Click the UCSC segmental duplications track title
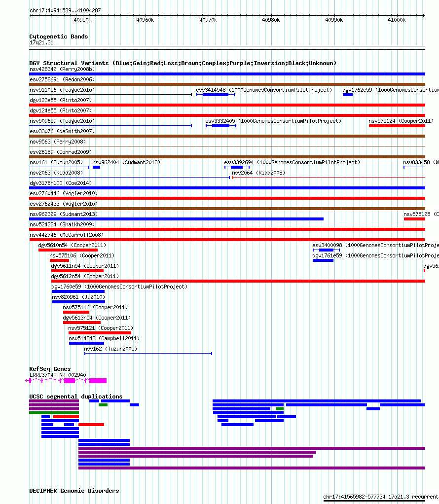 (76, 396)
